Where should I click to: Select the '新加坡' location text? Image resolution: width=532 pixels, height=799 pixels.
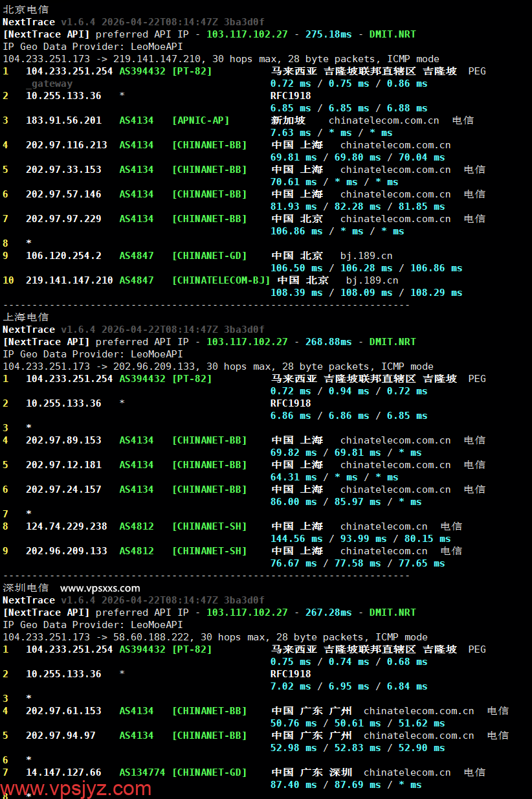pos(288,120)
